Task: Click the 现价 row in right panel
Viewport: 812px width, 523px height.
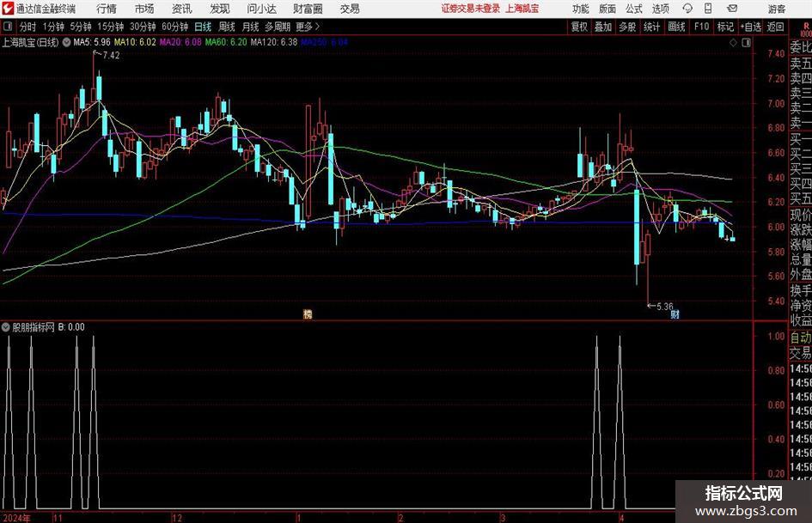Action: [x=801, y=215]
